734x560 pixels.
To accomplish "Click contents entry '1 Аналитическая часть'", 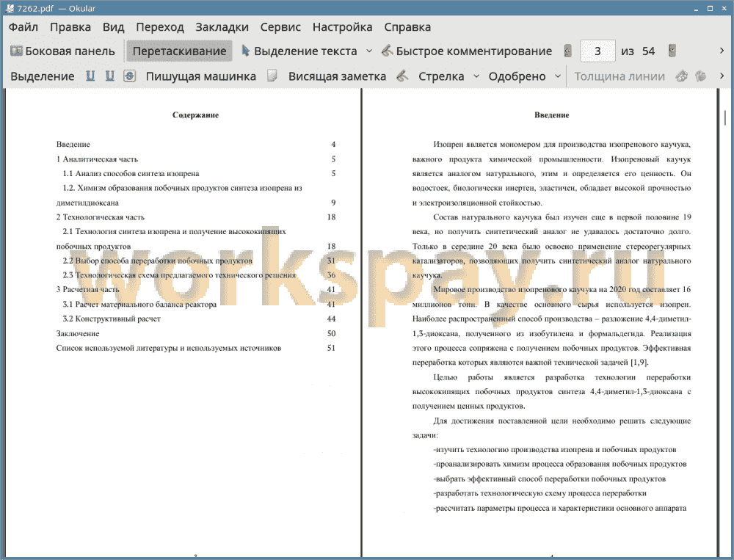I will click(98, 159).
